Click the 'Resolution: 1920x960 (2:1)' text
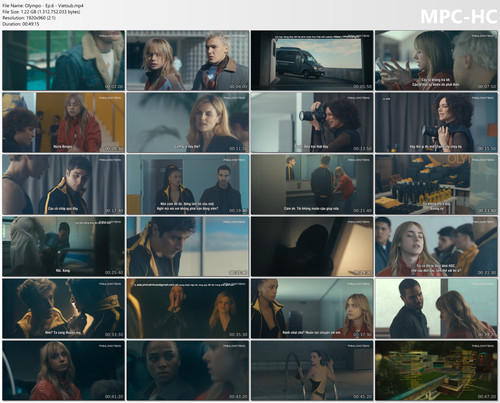 coord(29,18)
